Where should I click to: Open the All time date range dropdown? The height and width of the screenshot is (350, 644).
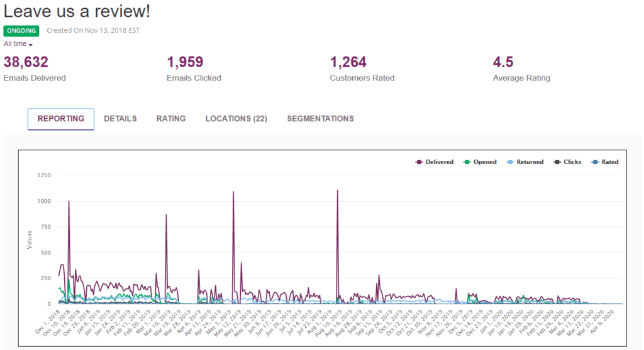(x=18, y=44)
